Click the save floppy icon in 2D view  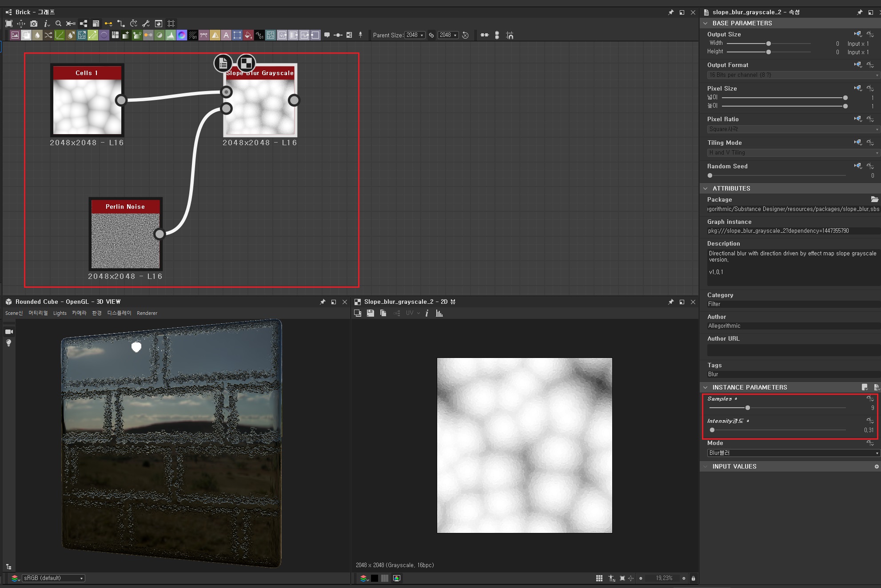(370, 313)
